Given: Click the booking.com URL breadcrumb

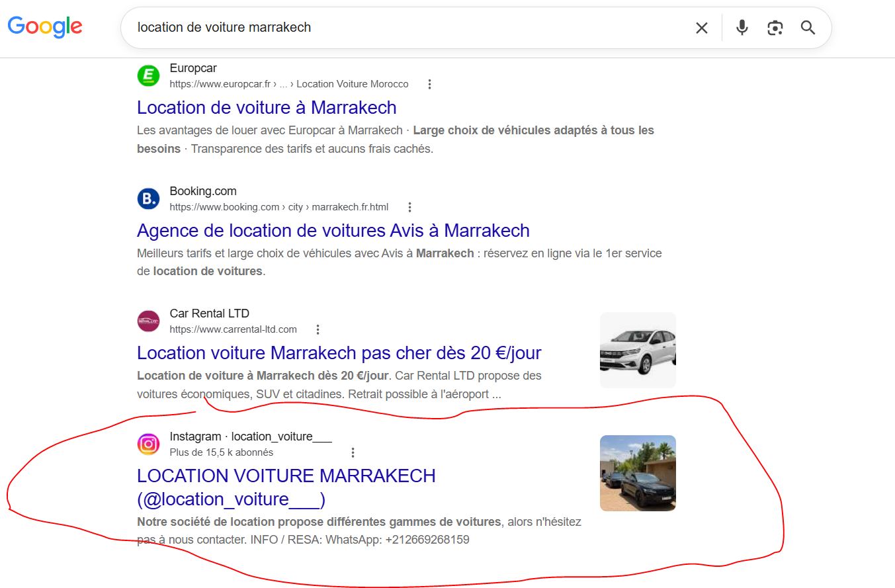Looking at the screenshot, I should coord(279,207).
